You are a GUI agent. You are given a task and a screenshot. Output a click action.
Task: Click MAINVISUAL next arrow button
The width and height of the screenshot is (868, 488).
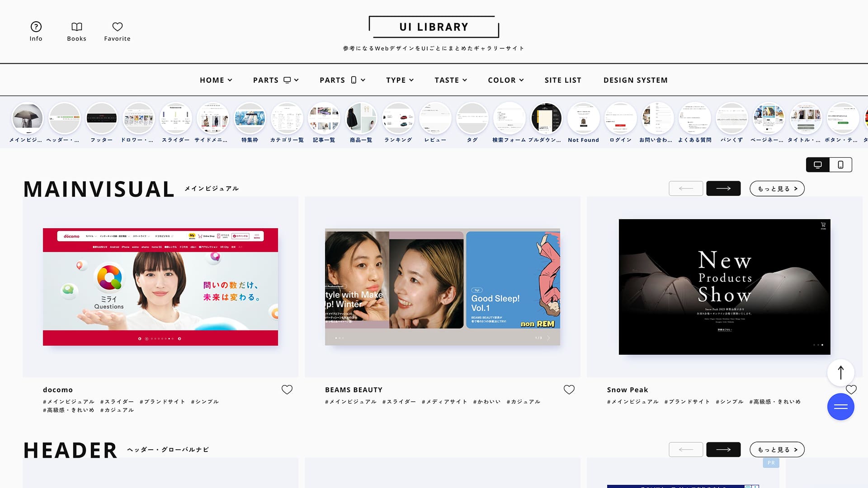[723, 188]
